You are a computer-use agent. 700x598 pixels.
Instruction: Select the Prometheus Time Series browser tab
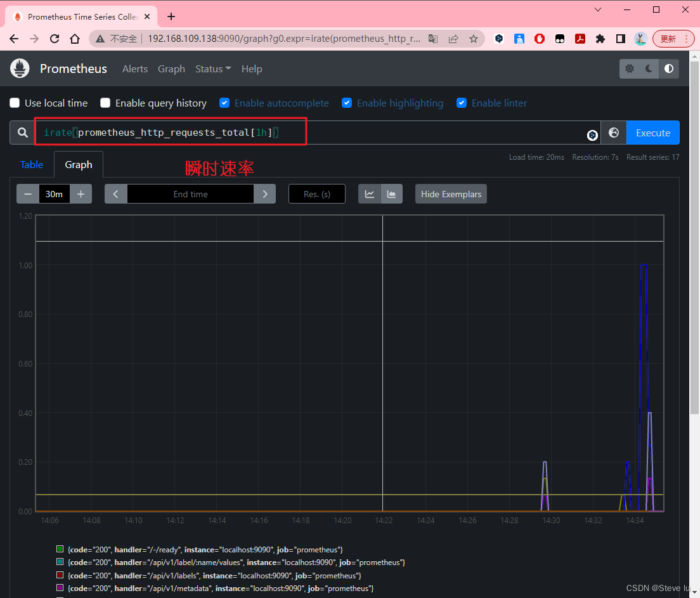coord(81,16)
